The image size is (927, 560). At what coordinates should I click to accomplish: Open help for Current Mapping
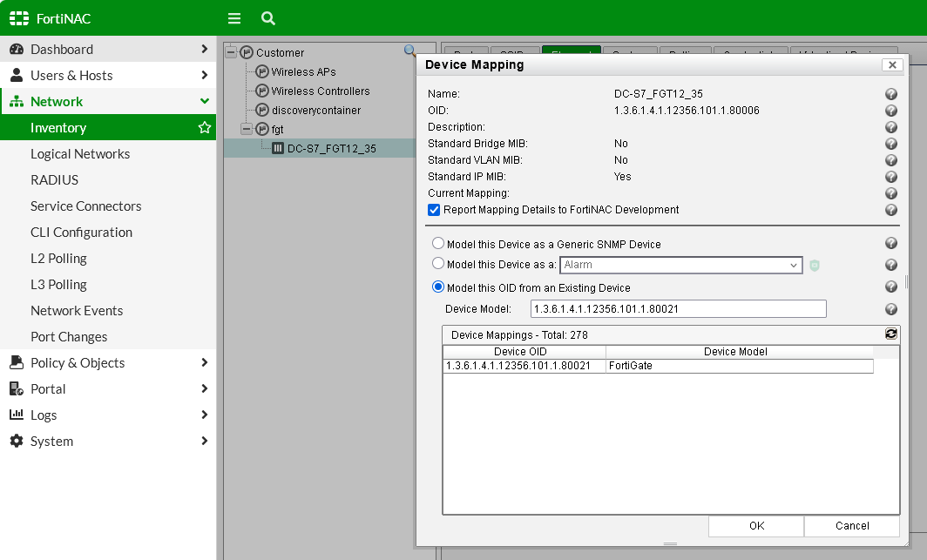(x=891, y=193)
